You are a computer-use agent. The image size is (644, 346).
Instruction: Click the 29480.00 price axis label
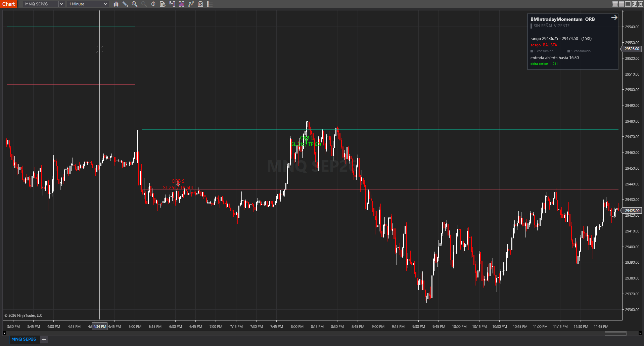(x=632, y=121)
